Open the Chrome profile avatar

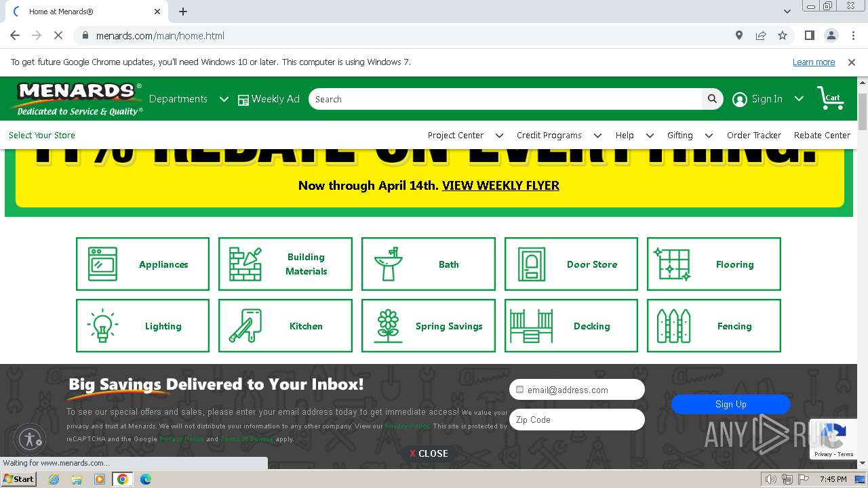(831, 35)
